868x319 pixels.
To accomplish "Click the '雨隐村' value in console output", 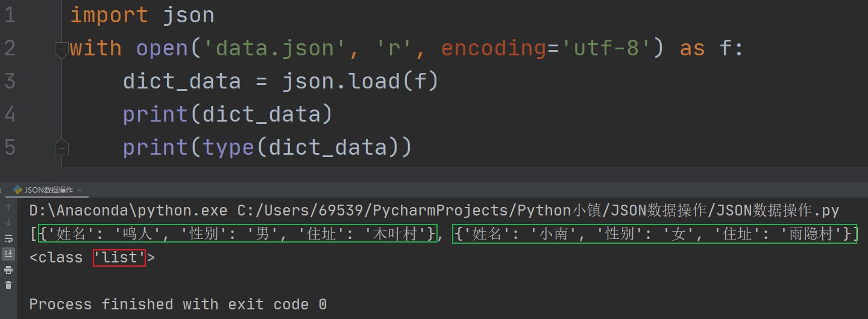I will [x=811, y=234].
